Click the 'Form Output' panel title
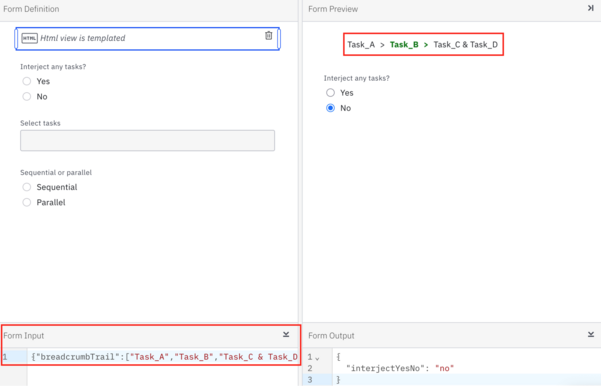Image resolution: width=601 pixels, height=386 pixels. pos(331,335)
